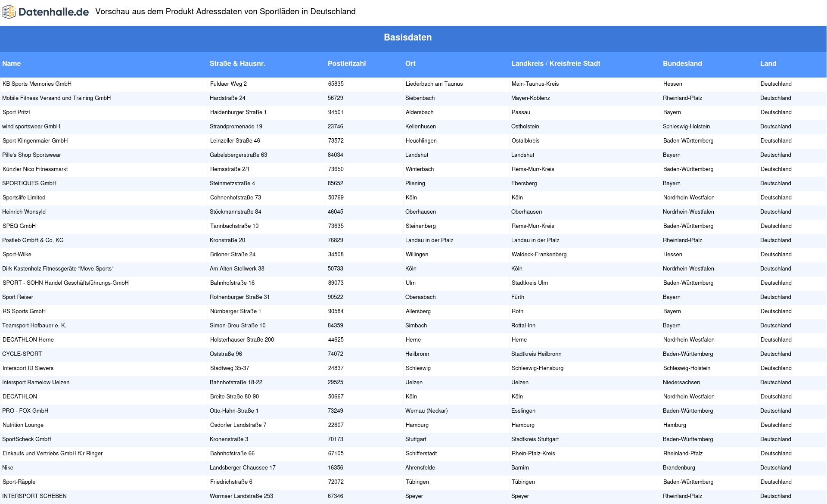Viewport: 827px width, 504px height.
Task: Click the Basisdaten section header
Action: coord(407,37)
